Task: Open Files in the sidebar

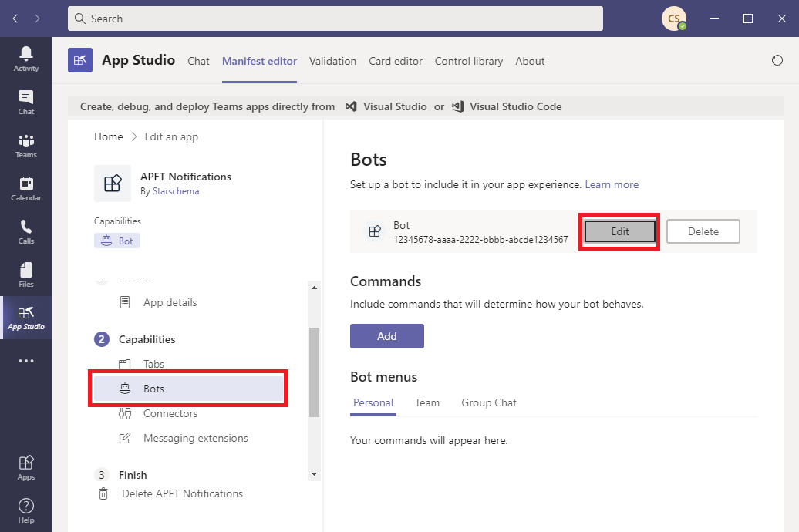Action: click(26, 275)
